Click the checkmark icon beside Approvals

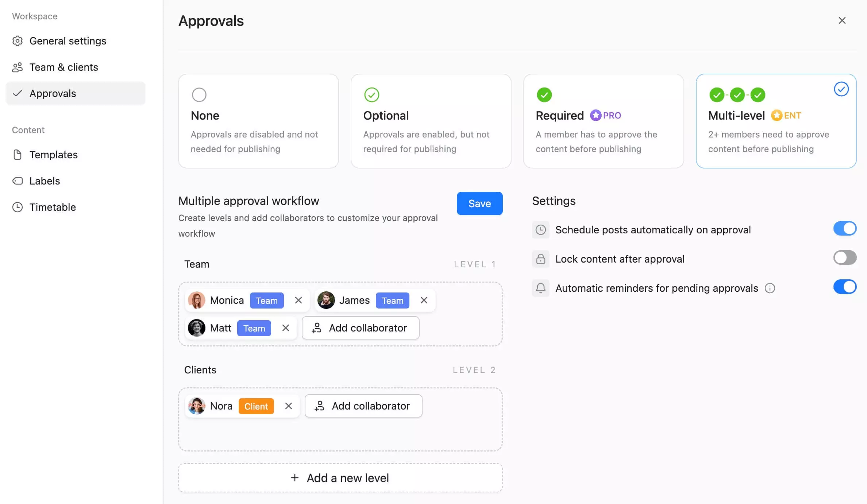pos(18,93)
